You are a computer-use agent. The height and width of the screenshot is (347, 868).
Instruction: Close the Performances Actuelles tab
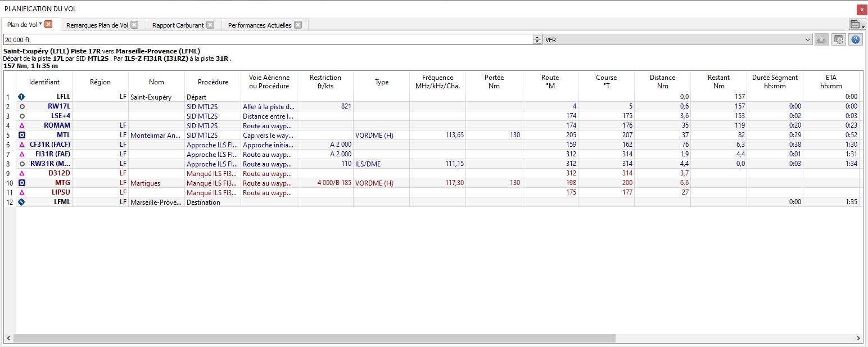(x=298, y=25)
